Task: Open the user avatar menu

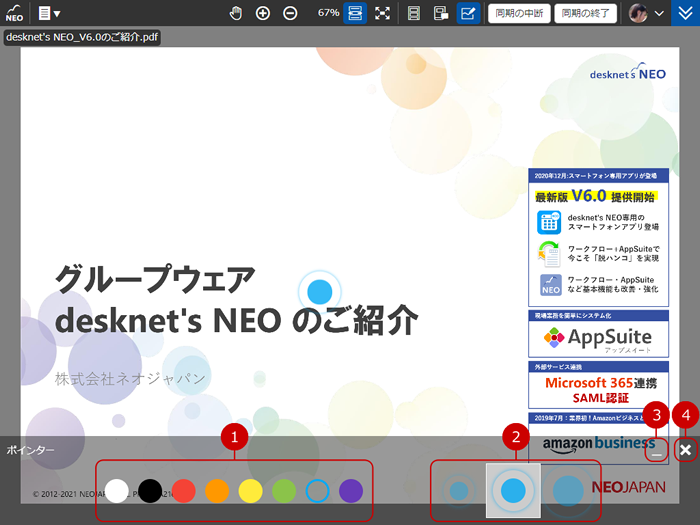Action: point(647,13)
